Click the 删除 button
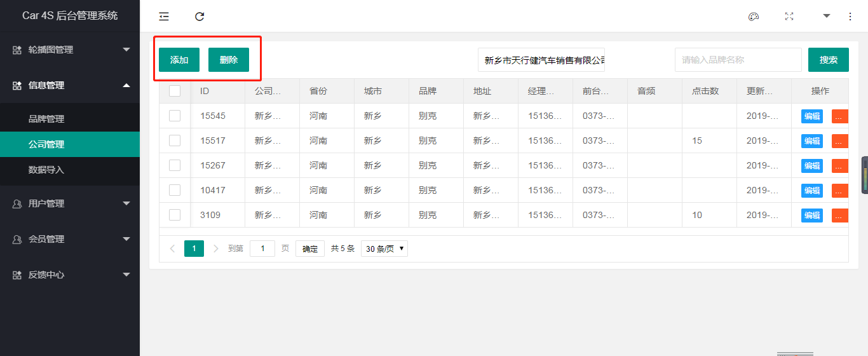This screenshot has height=356, width=868. 229,60
